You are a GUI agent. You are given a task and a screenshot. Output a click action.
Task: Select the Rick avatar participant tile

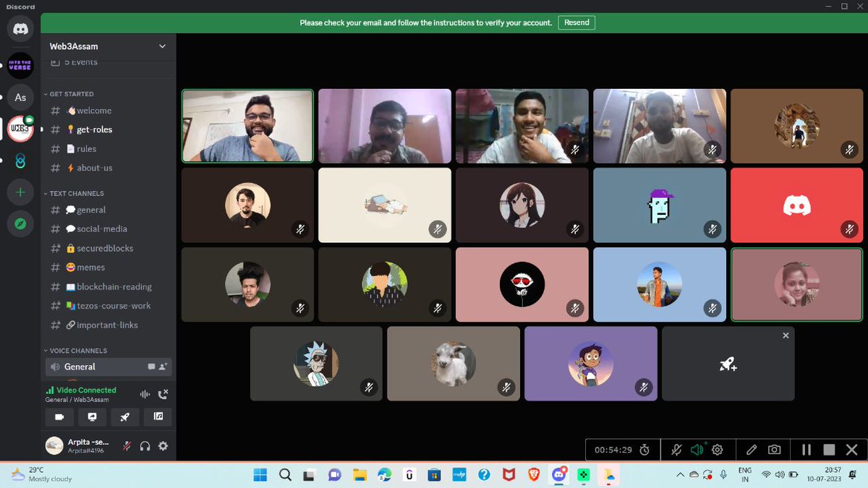pyautogui.click(x=316, y=364)
